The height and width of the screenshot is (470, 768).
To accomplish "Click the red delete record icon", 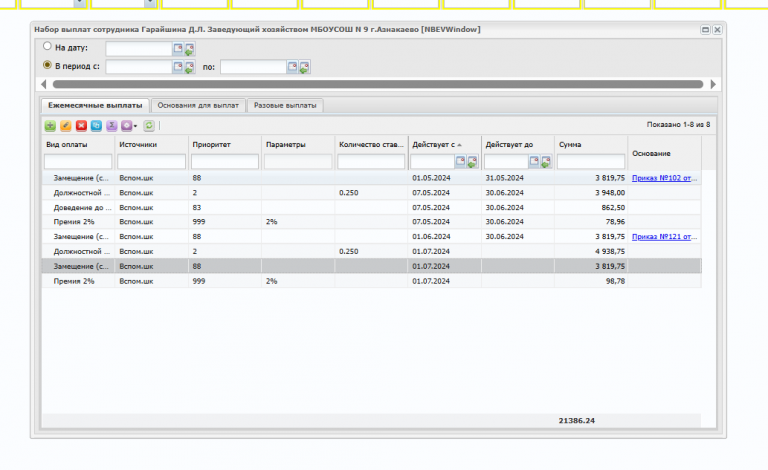I will click(81, 126).
